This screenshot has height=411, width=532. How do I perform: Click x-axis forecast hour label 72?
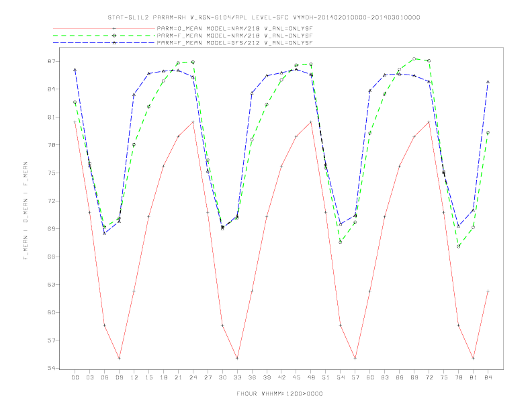click(x=429, y=377)
